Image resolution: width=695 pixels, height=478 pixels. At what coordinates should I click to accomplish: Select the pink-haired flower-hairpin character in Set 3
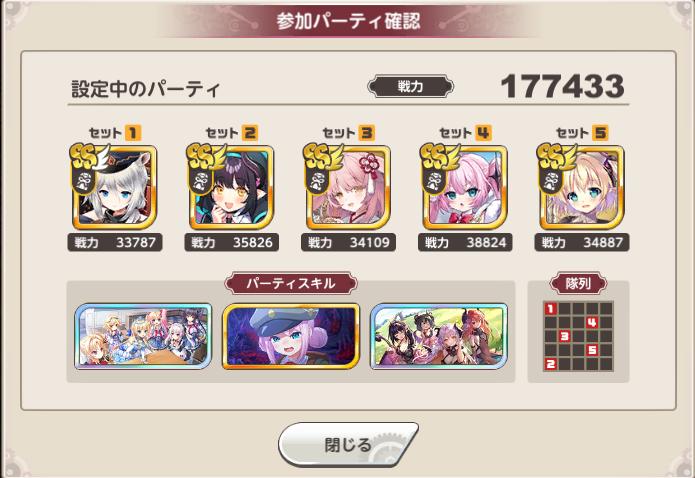coord(348,187)
